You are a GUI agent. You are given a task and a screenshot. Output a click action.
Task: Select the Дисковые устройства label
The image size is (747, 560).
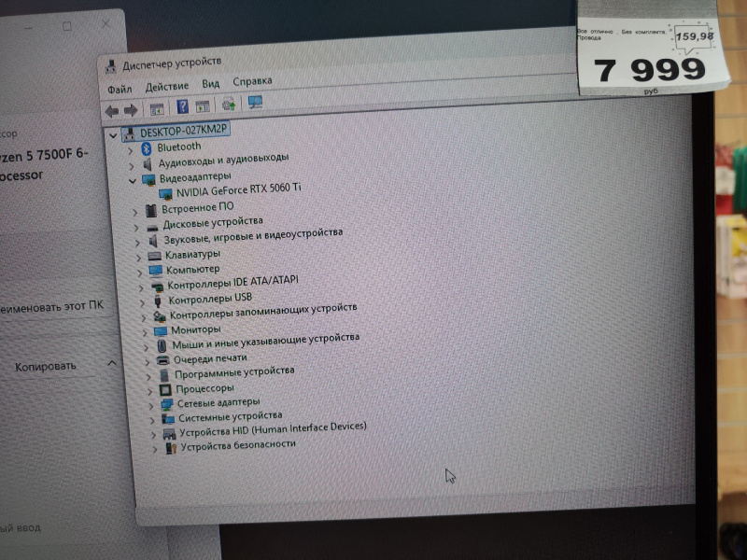point(213,223)
